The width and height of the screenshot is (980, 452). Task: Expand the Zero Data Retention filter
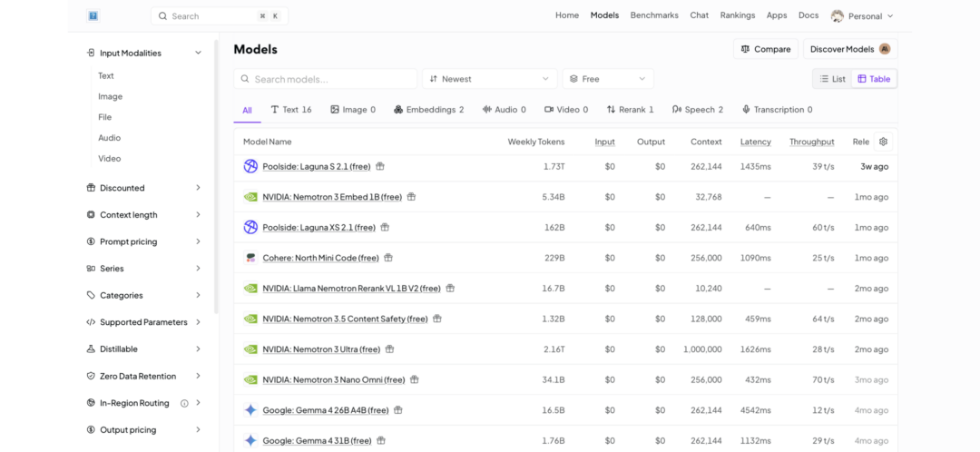pos(144,377)
